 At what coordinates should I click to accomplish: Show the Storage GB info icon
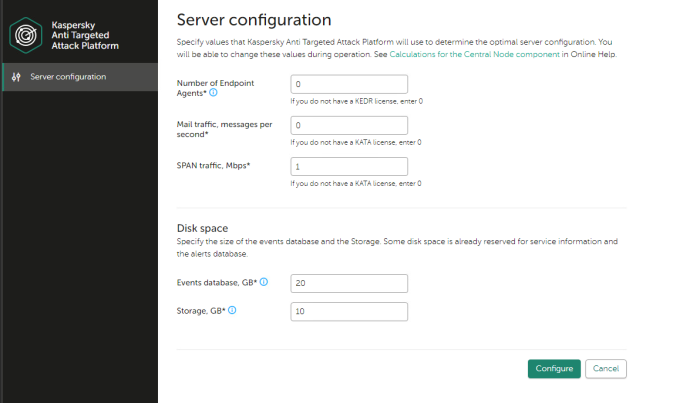tap(232, 310)
